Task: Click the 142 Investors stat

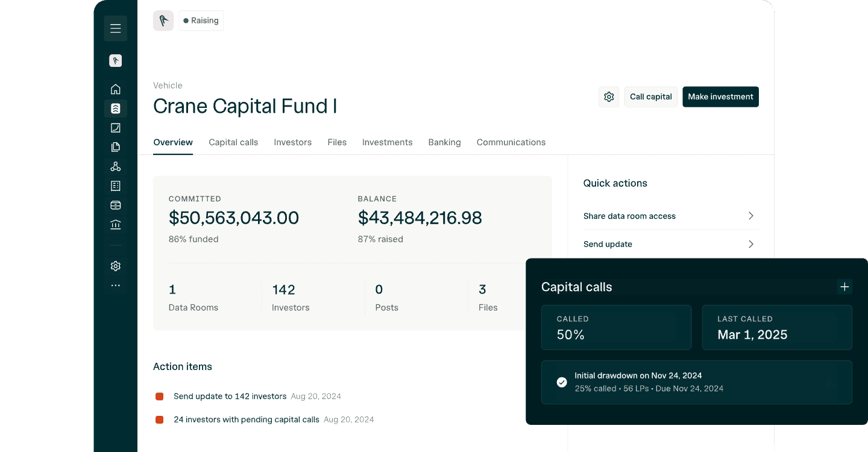Action: pyautogui.click(x=291, y=298)
